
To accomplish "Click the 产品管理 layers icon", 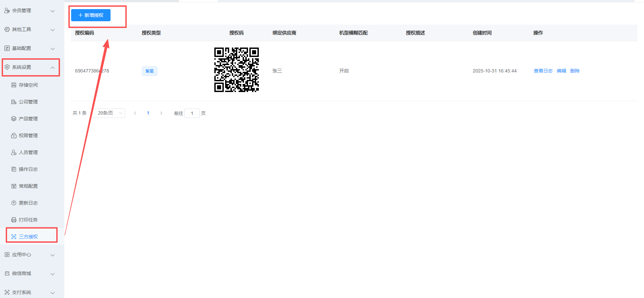I will pos(14,119).
